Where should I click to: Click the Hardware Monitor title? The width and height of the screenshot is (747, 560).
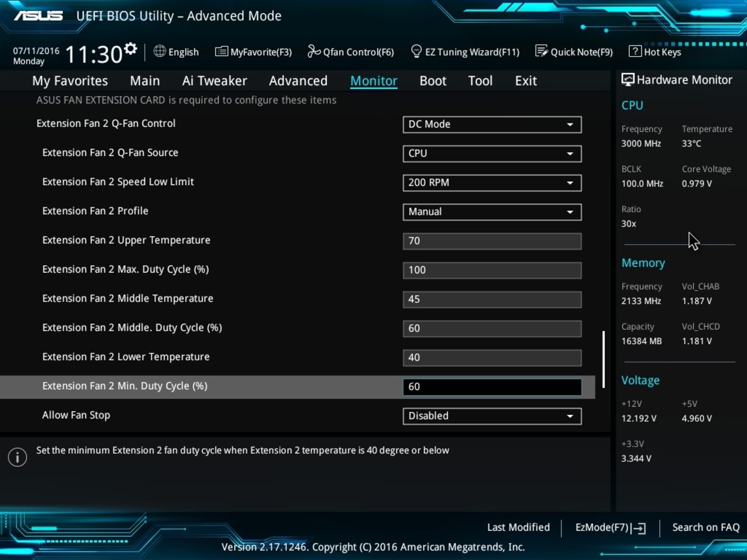click(684, 80)
